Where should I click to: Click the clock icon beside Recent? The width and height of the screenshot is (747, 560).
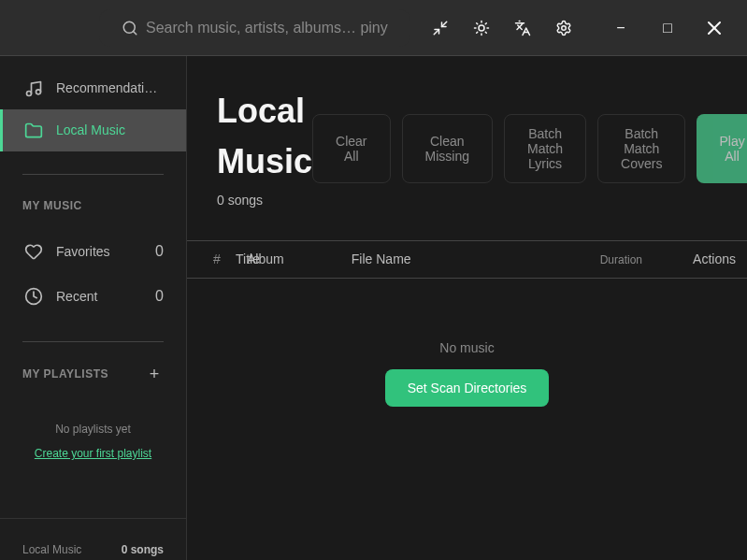coord(34,296)
